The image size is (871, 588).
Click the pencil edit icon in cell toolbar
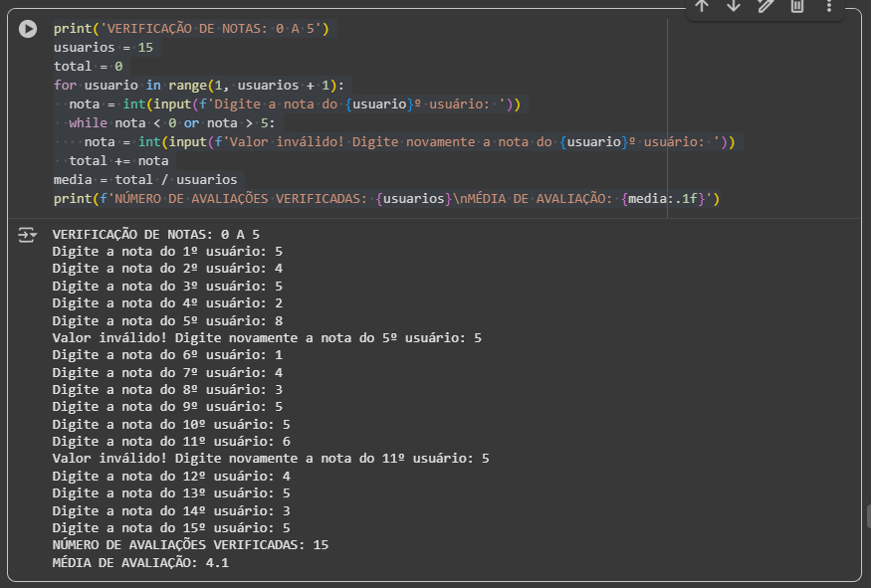tap(765, 6)
